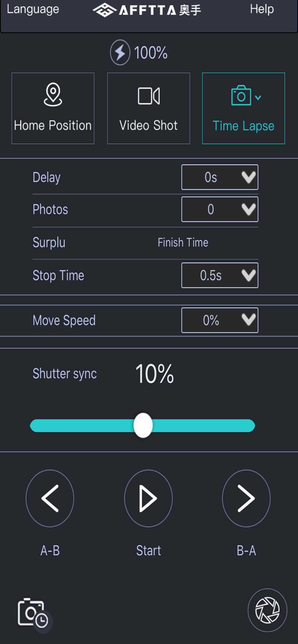Tap the AFFTTA logo in header
298x644 pixels.
(147, 10)
